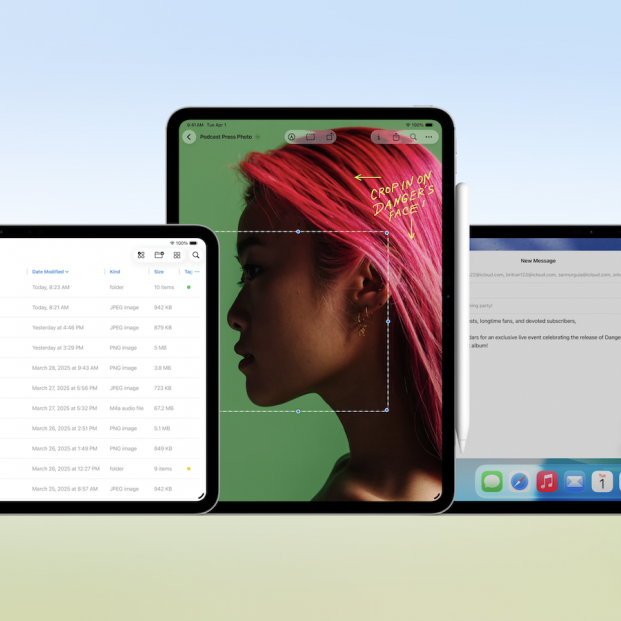Open the three-dot more menu in photo viewer

coord(429,137)
